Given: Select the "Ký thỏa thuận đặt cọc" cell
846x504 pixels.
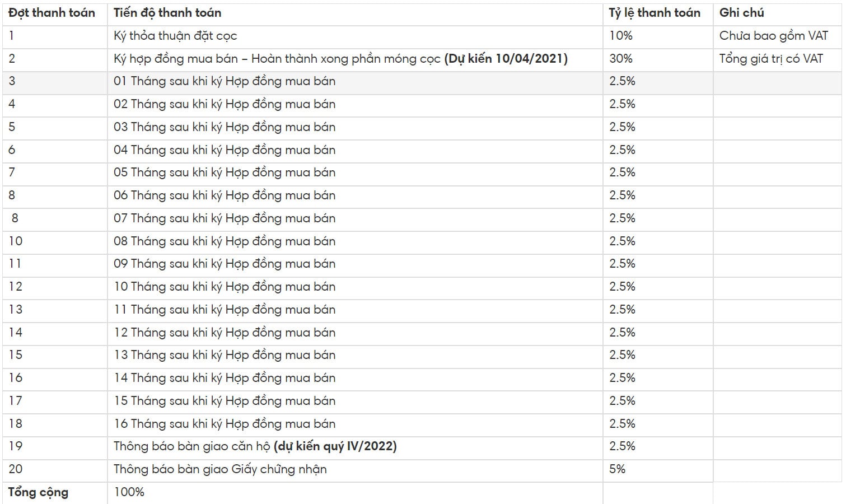Looking at the screenshot, I should coord(175,36).
